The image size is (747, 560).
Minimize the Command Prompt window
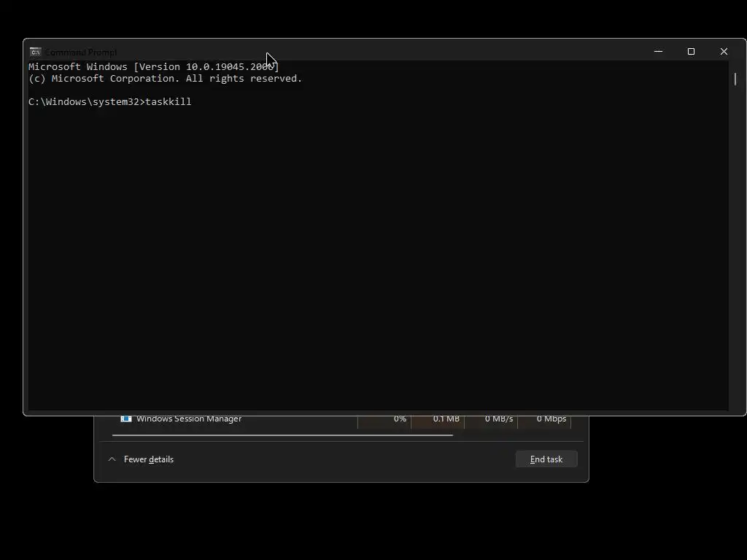(x=659, y=52)
